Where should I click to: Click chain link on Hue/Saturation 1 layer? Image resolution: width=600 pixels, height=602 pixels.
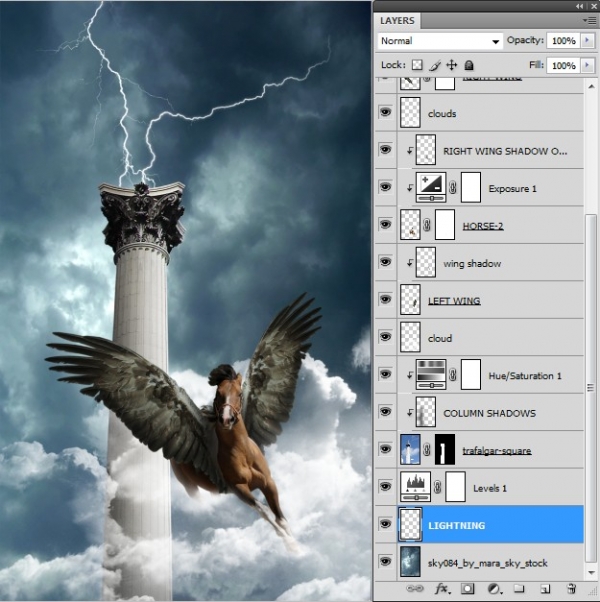coord(453,375)
